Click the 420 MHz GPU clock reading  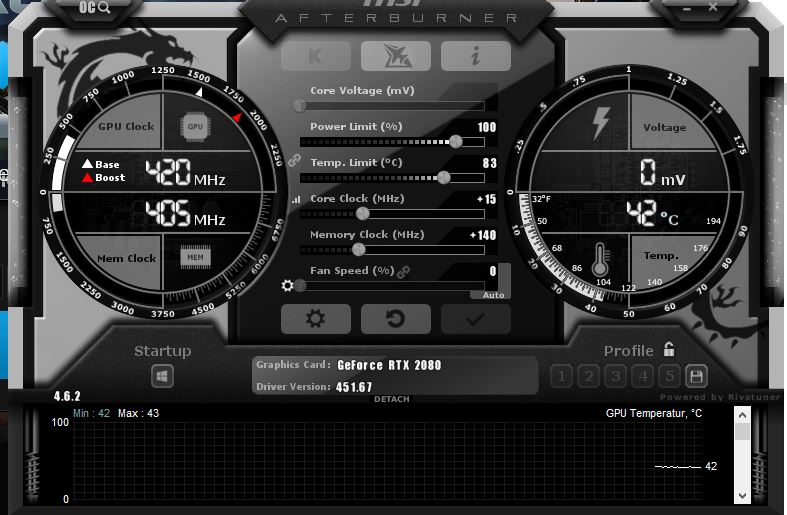point(185,172)
